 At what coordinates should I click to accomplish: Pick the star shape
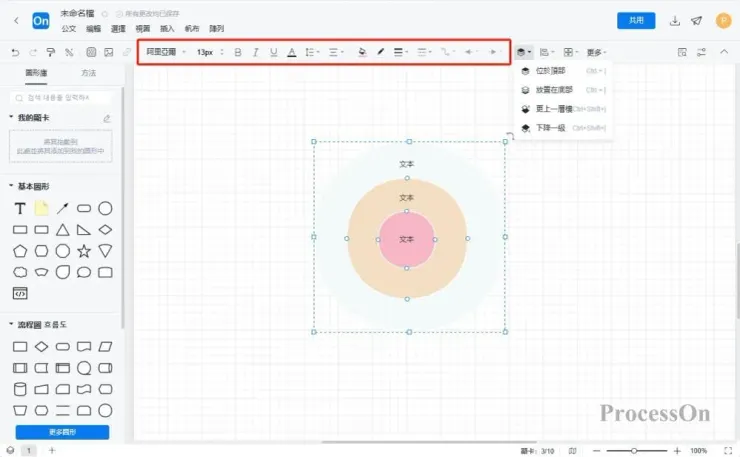[x=84, y=251]
